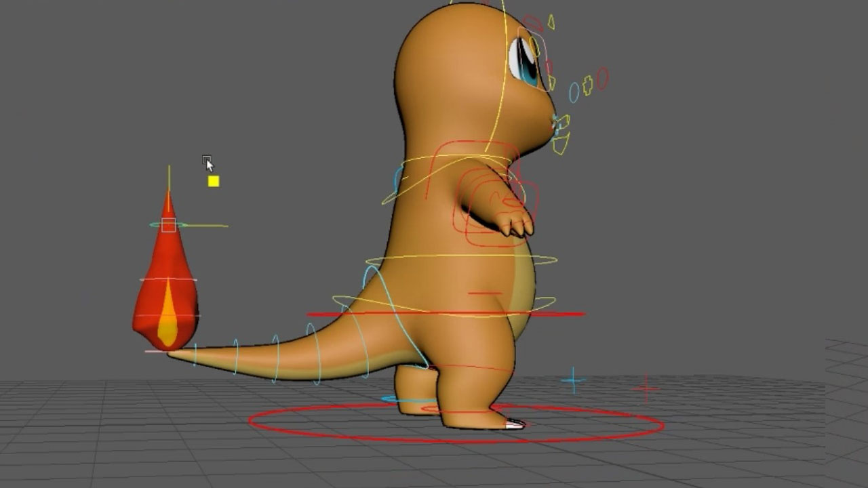The height and width of the screenshot is (488, 868).
Task: Click the red cross locator on the ground
Action: click(645, 389)
